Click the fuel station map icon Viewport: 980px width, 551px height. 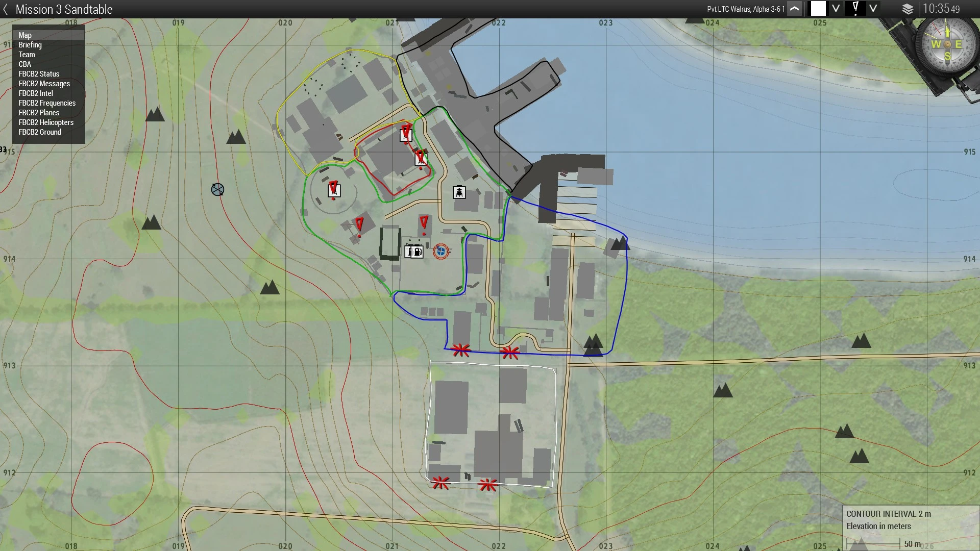coord(417,252)
